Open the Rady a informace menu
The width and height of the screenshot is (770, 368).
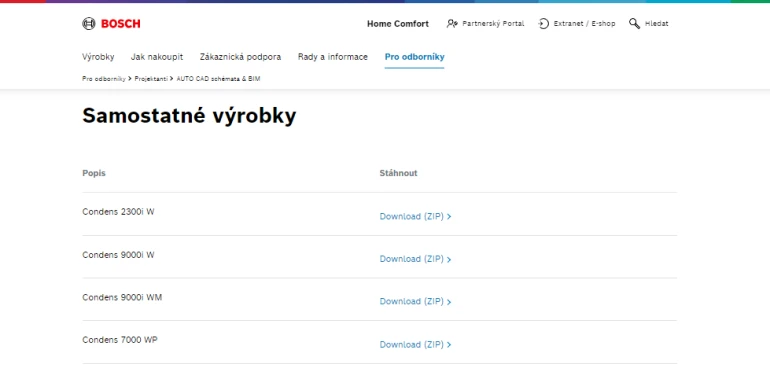click(x=332, y=57)
